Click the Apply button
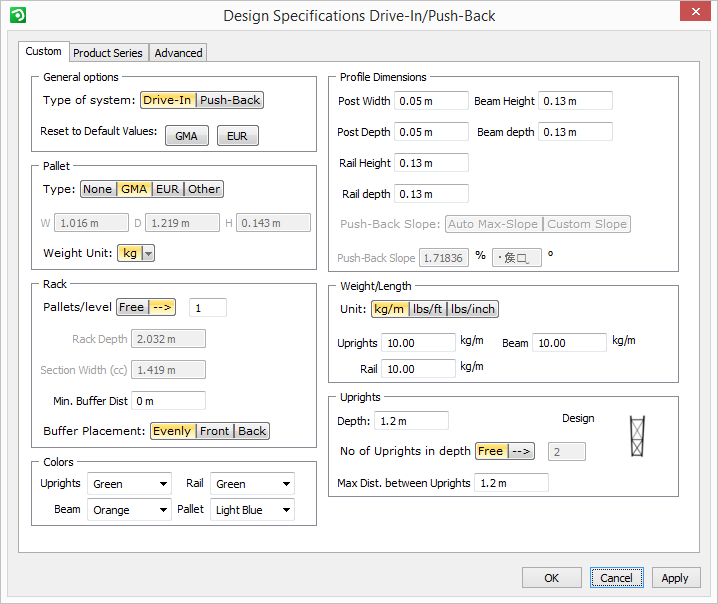 pos(675,578)
